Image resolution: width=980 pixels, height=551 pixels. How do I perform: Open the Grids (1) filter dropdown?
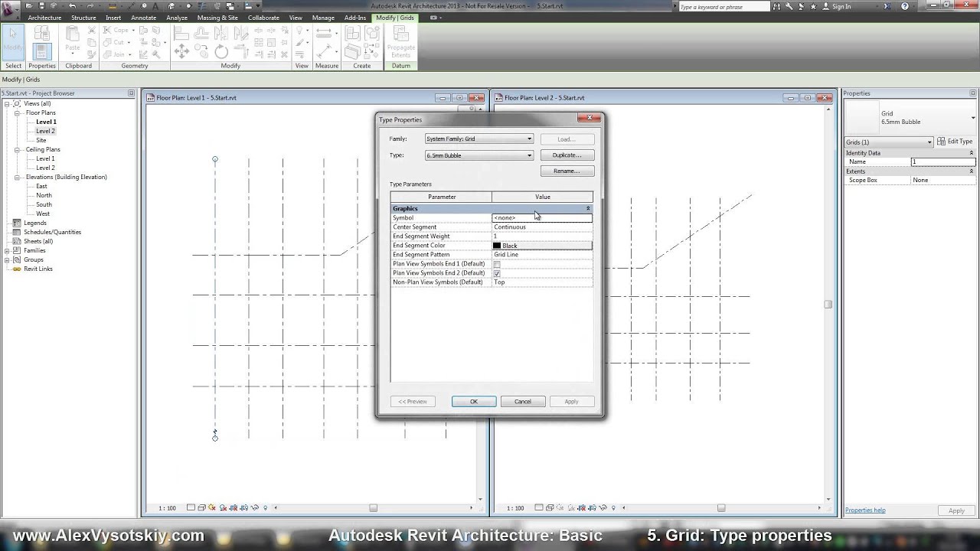click(x=889, y=142)
